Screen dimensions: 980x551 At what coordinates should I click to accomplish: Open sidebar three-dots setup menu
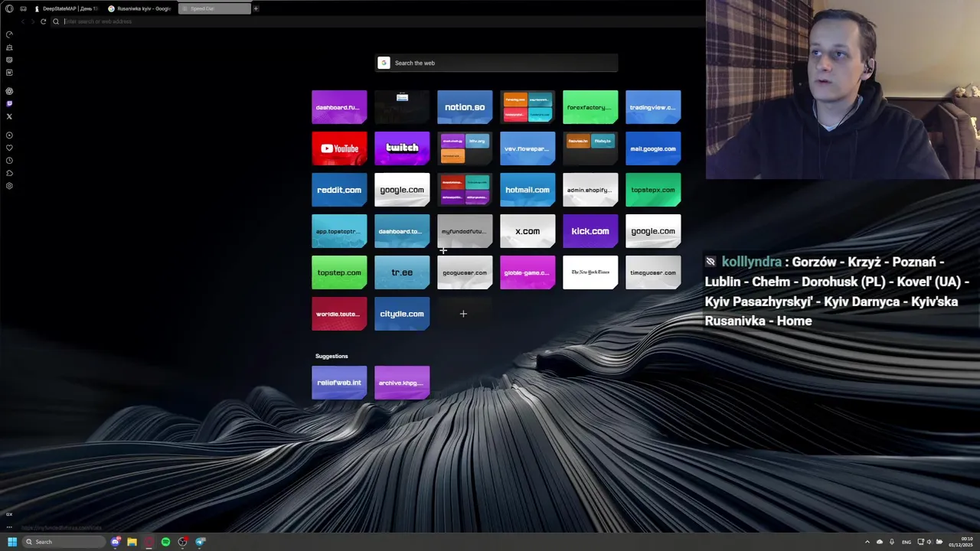tap(9, 527)
